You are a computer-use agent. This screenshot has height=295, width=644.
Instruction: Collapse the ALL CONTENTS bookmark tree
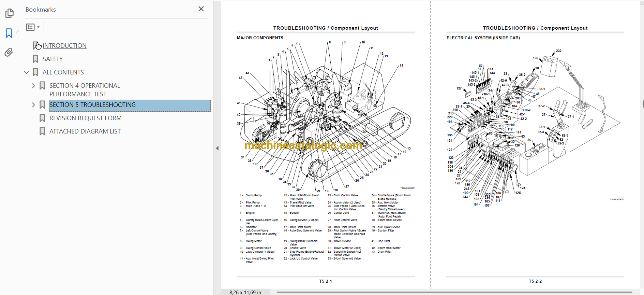[x=27, y=72]
